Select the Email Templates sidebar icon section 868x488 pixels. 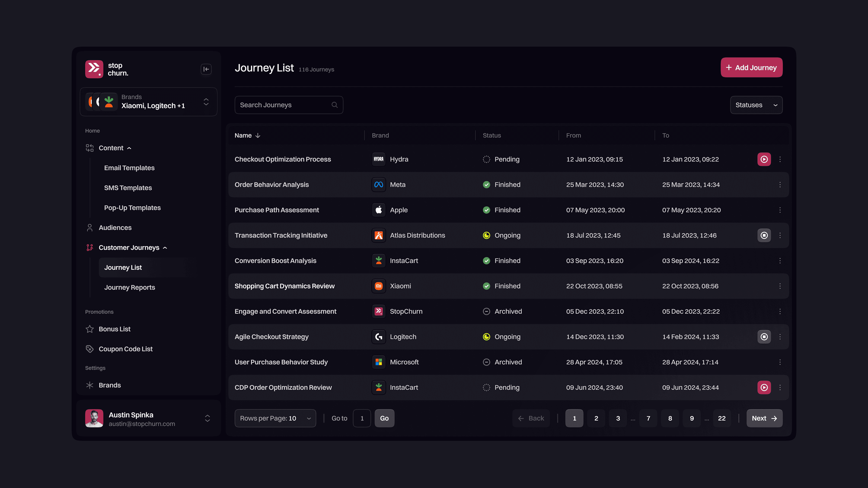[129, 168]
